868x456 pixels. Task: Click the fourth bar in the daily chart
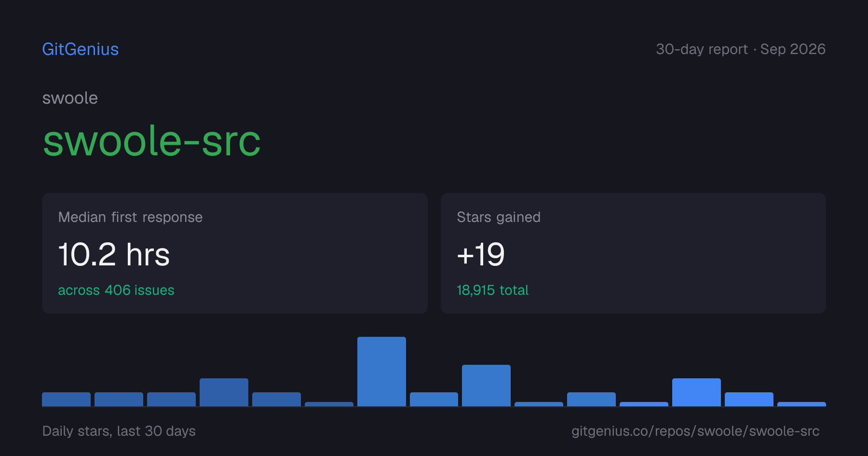pyautogui.click(x=224, y=392)
